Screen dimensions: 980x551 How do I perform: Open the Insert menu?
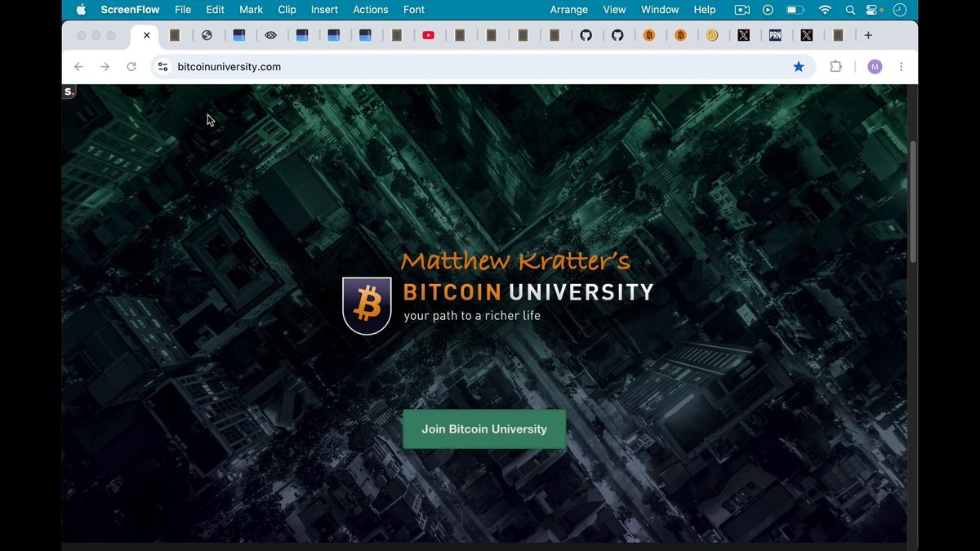point(324,10)
